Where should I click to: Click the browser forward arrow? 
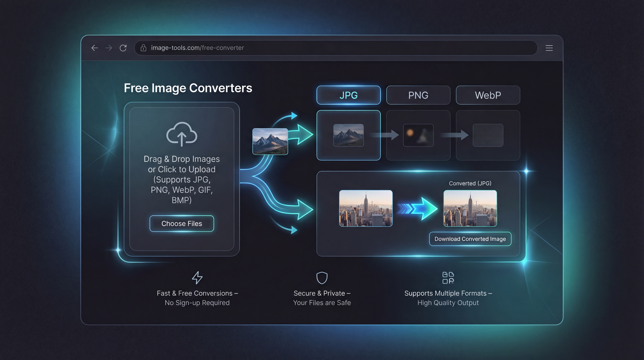109,48
